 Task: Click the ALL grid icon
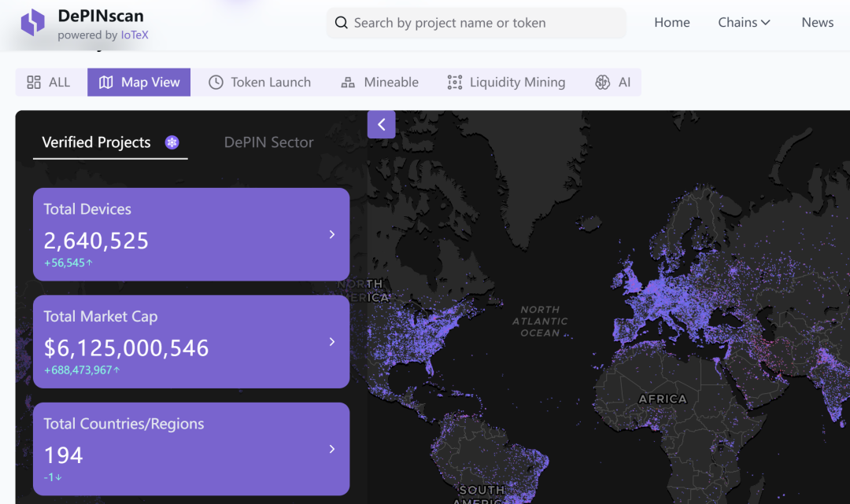pyautogui.click(x=34, y=83)
